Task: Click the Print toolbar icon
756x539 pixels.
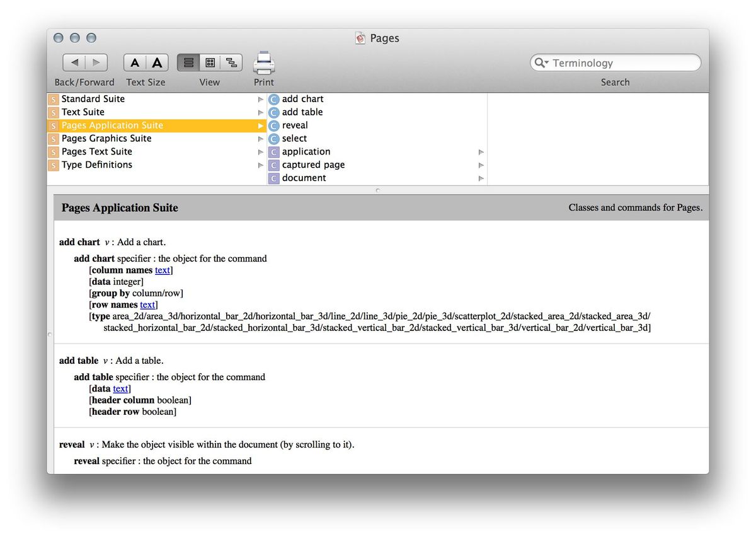Action: (x=263, y=62)
